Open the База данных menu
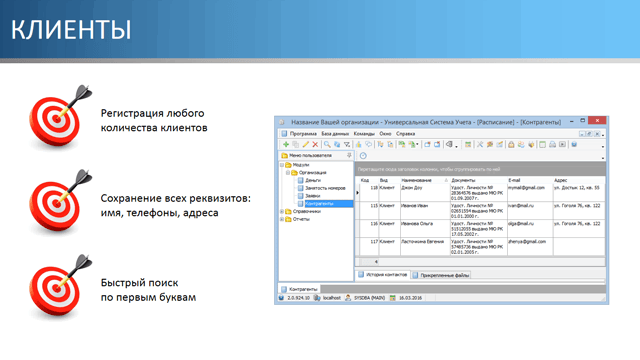 335,134
